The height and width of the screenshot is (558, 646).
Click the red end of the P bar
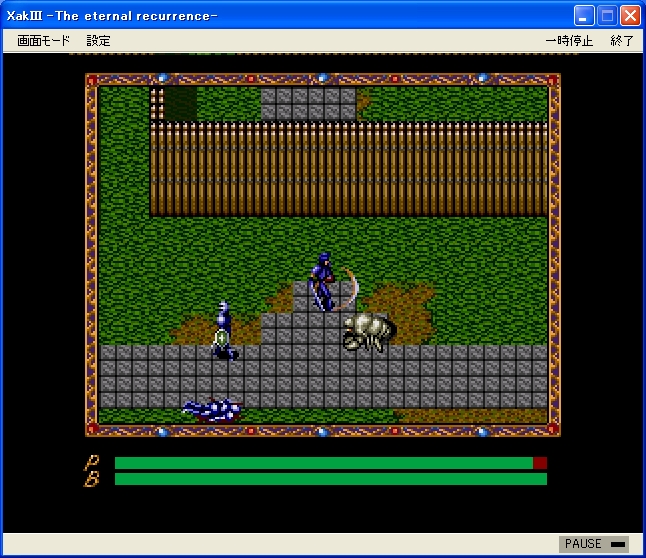(540, 463)
